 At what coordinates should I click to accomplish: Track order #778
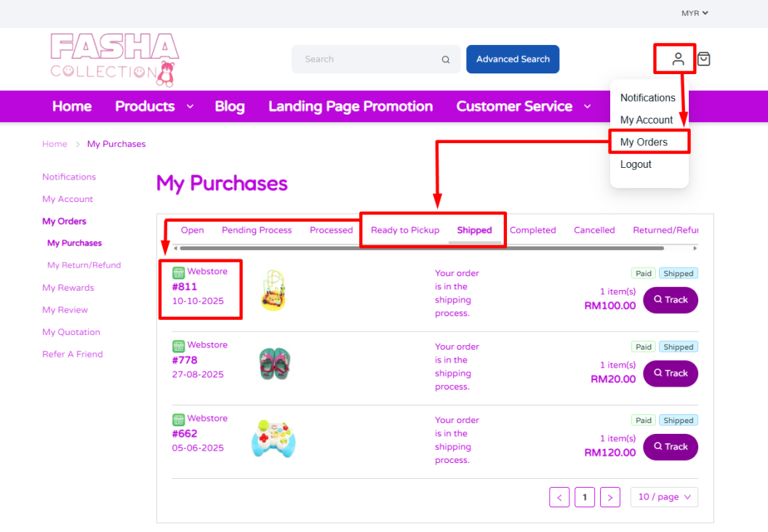point(670,373)
